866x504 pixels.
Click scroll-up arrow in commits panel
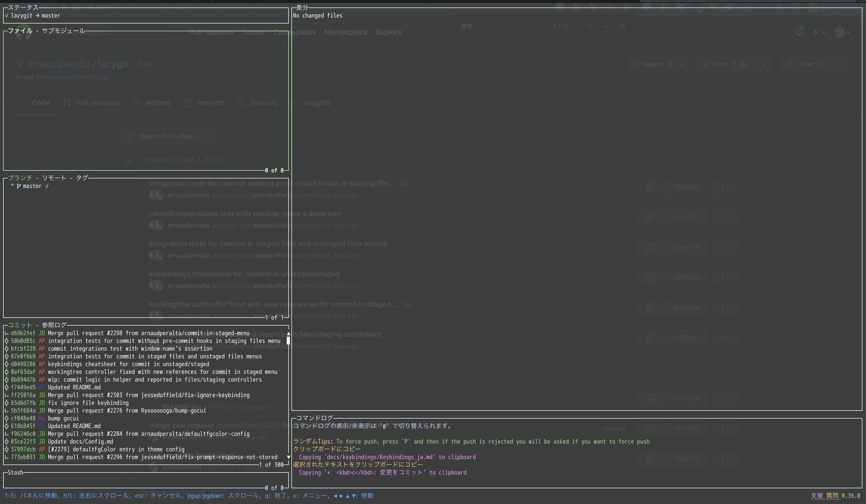coord(288,333)
